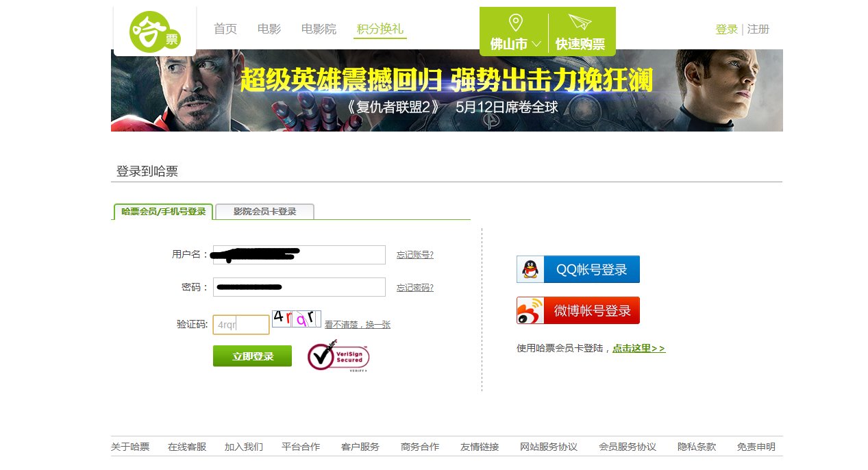Navigate to 电影院 in the top menu

coord(318,29)
